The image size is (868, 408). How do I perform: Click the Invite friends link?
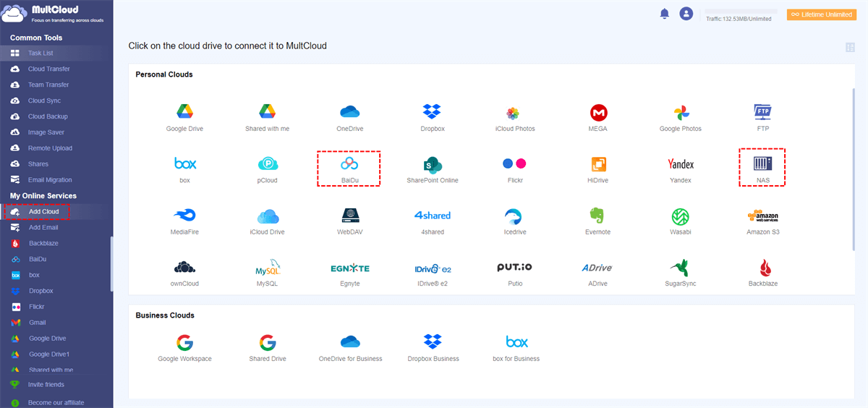pyautogui.click(x=46, y=385)
